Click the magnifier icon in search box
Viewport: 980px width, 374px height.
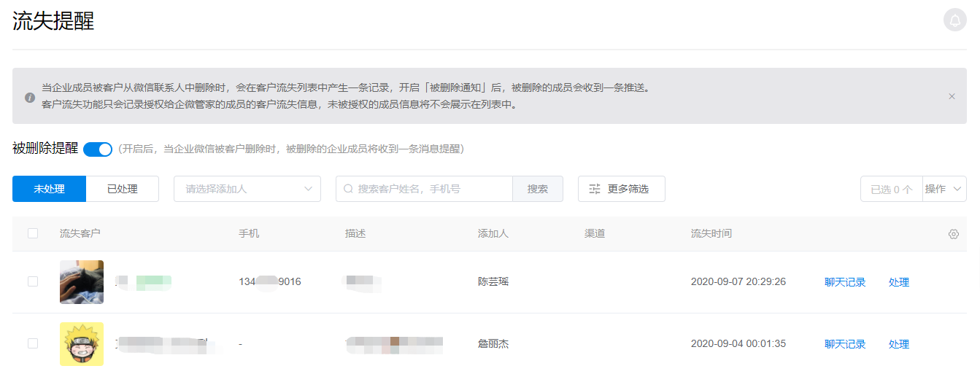[348, 189]
